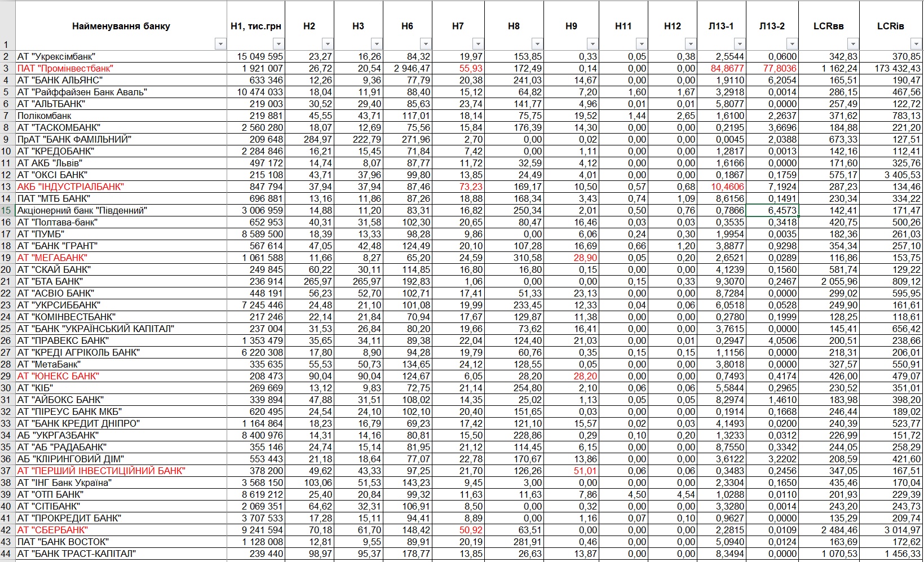This screenshot has width=924, height=562.
Task: Open the H9 column filter dropdown
Action: point(593,44)
